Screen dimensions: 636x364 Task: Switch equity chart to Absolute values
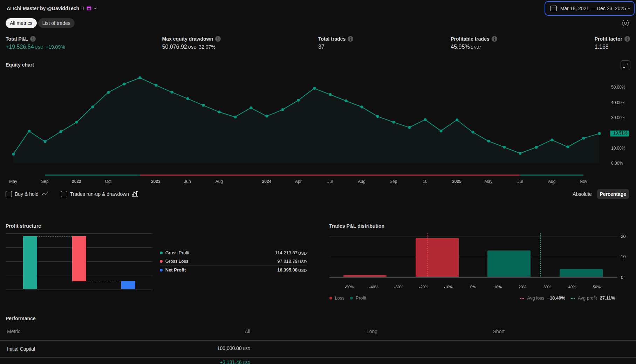click(582, 194)
